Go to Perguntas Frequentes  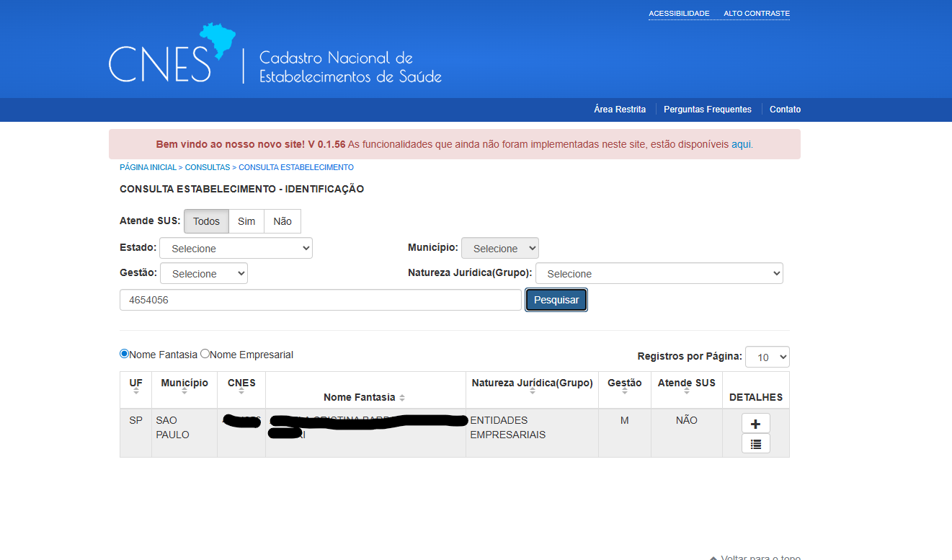(708, 110)
